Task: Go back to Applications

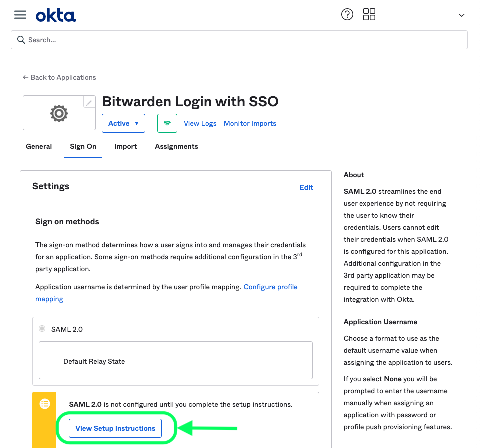Action: [59, 78]
